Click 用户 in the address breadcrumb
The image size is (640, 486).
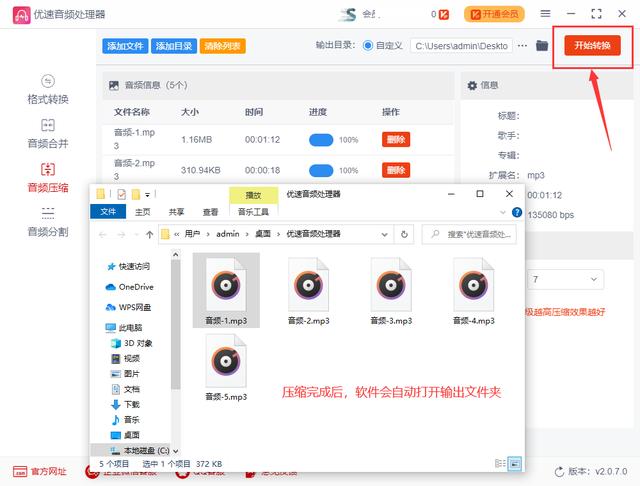coord(192,234)
